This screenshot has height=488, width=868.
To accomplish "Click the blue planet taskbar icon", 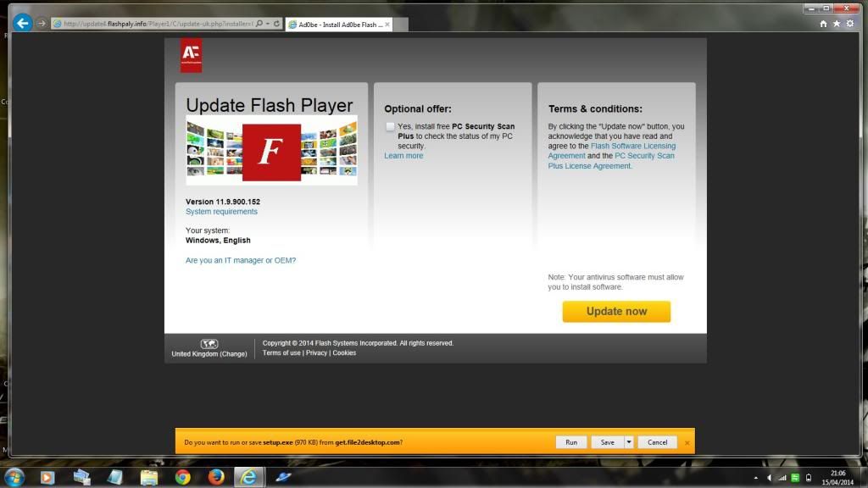I will [283, 477].
